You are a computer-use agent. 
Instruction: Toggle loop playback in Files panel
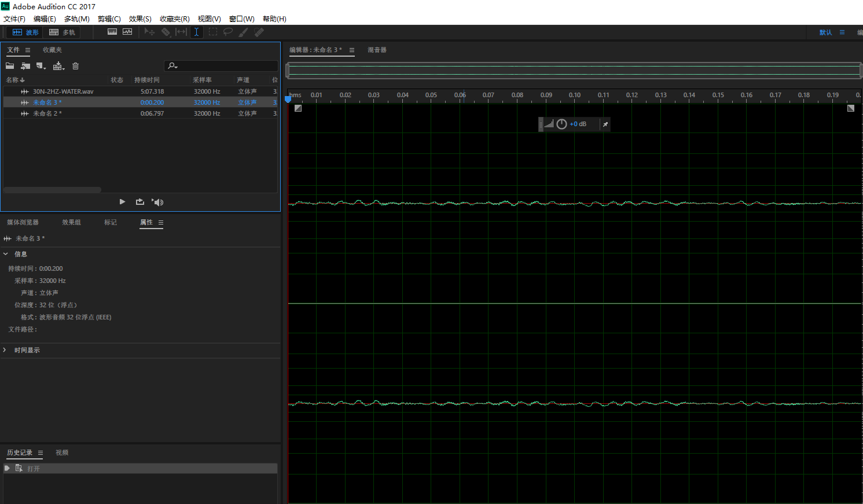(139, 202)
